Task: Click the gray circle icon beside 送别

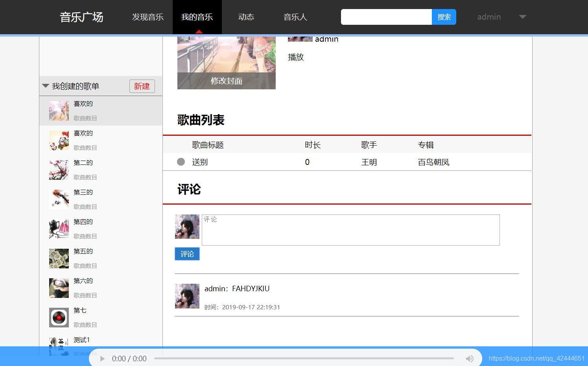Action: tap(181, 162)
